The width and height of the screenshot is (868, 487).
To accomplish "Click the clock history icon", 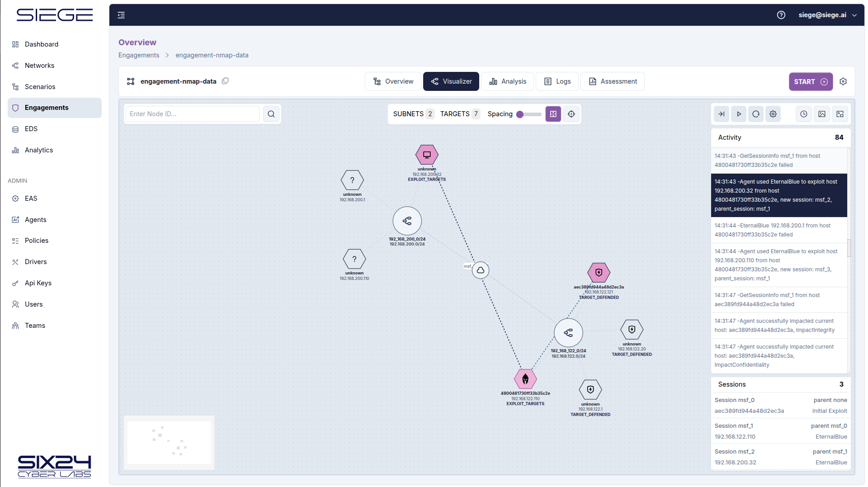I will [x=804, y=114].
